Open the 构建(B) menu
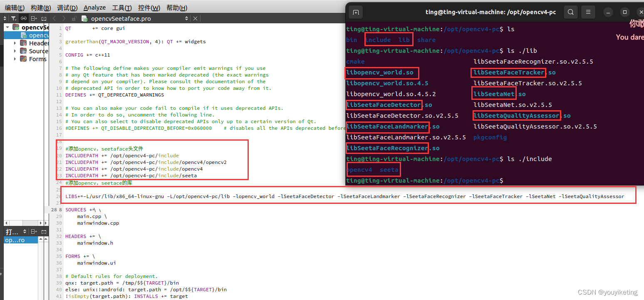This screenshot has height=300, width=644. point(41,7)
